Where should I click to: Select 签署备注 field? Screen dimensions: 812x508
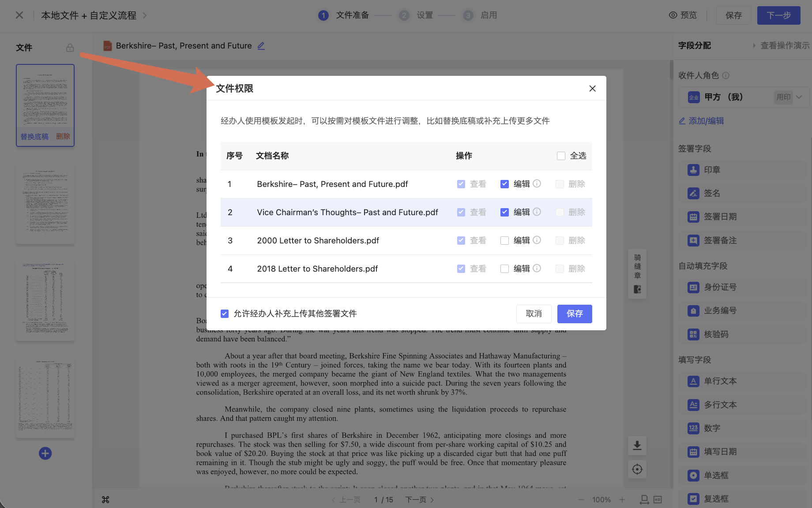(x=743, y=240)
